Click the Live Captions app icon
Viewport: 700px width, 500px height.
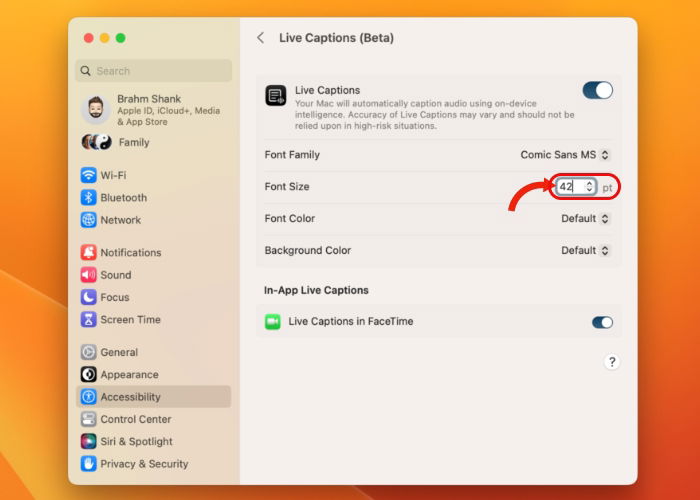(276, 96)
